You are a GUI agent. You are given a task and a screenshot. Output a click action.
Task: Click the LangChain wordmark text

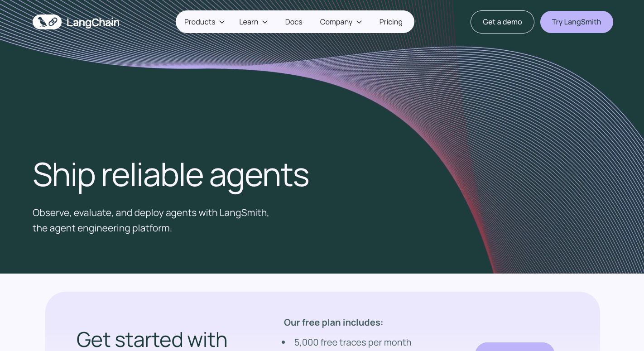pos(93,22)
